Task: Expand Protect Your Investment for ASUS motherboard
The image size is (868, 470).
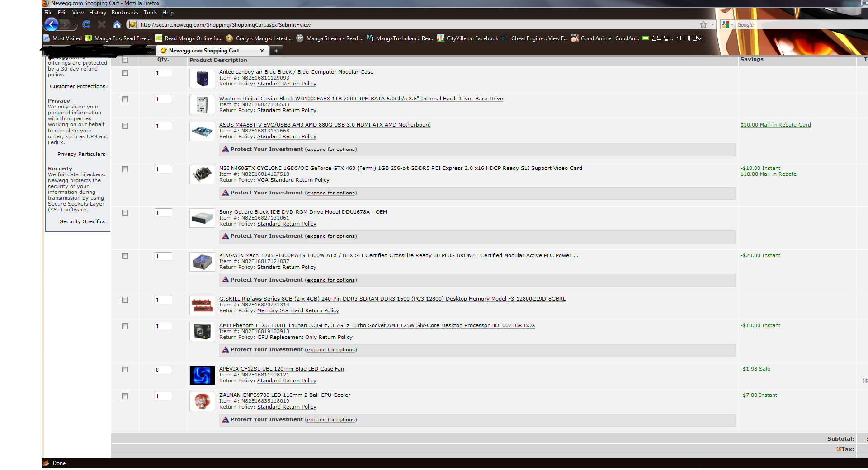Action: [x=331, y=150]
